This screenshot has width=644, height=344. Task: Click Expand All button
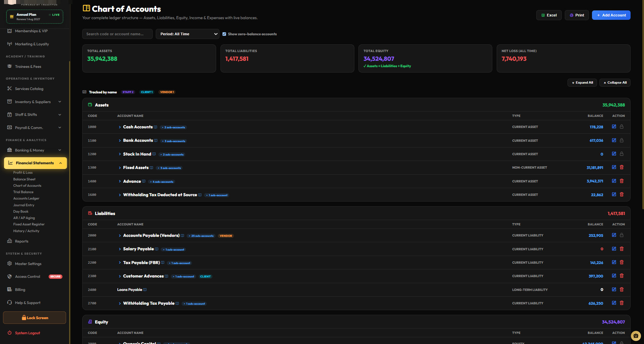click(582, 83)
